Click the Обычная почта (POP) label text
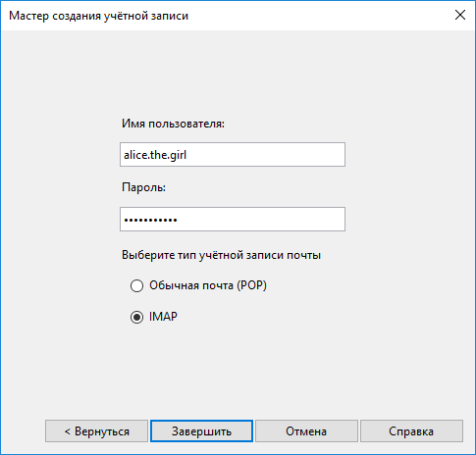The height and width of the screenshot is (455, 476). [x=208, y=285]
